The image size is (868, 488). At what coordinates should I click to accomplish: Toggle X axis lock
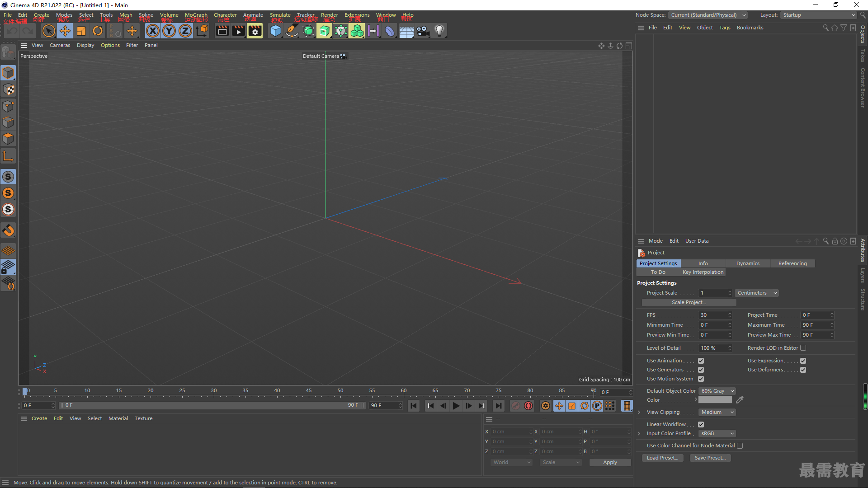pos(153,31)
